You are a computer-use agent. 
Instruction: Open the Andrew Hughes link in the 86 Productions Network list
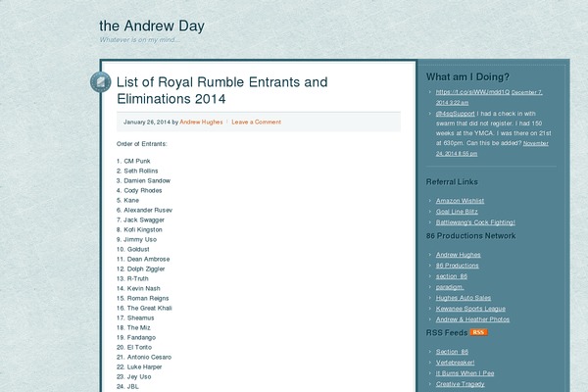pos(458,255)
